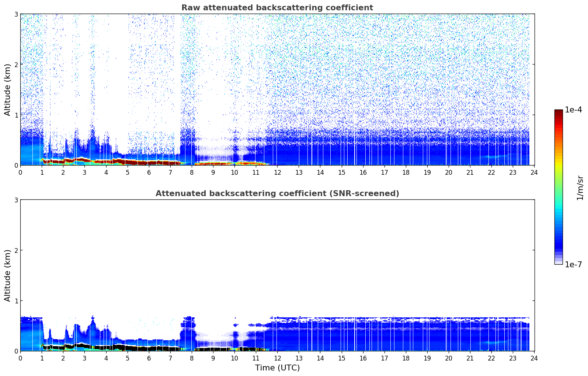588x376 pixels.
Task: Click hour 24 tick on bottom plot
Action: 534,358
